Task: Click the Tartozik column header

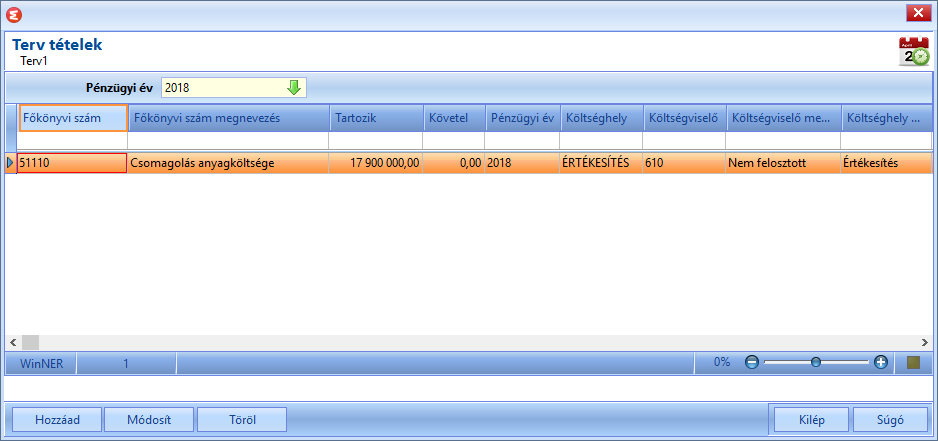Action: click(x=376, y=118)
